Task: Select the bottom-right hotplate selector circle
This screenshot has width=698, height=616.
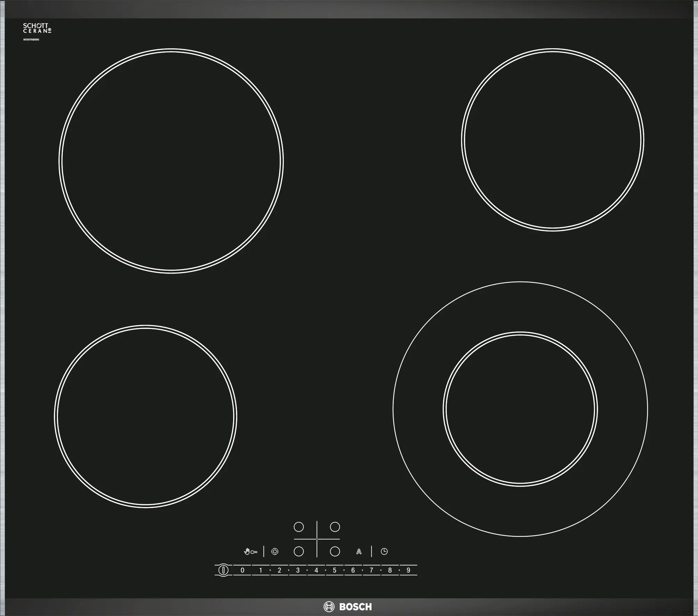Action: (x=335, y=551)
